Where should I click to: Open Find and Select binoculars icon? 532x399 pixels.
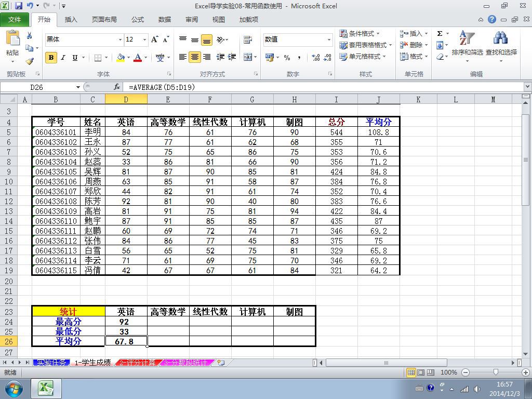pyautogui.click(x=501, y=37)
